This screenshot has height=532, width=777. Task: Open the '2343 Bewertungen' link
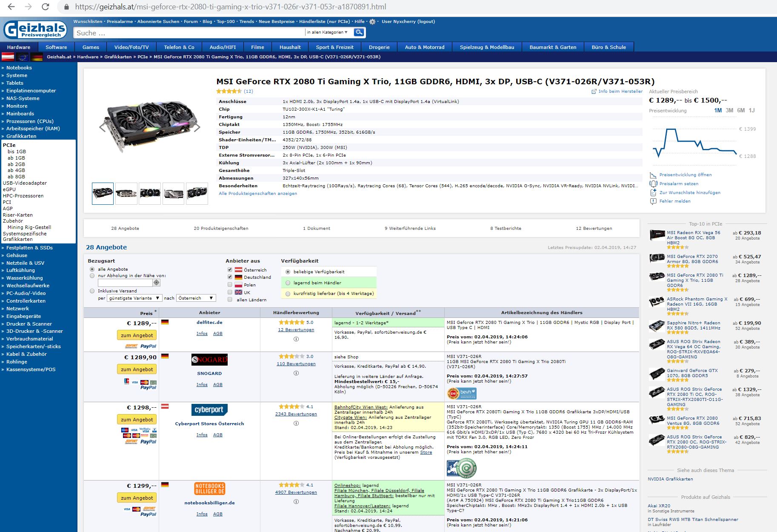pos(296,414)
